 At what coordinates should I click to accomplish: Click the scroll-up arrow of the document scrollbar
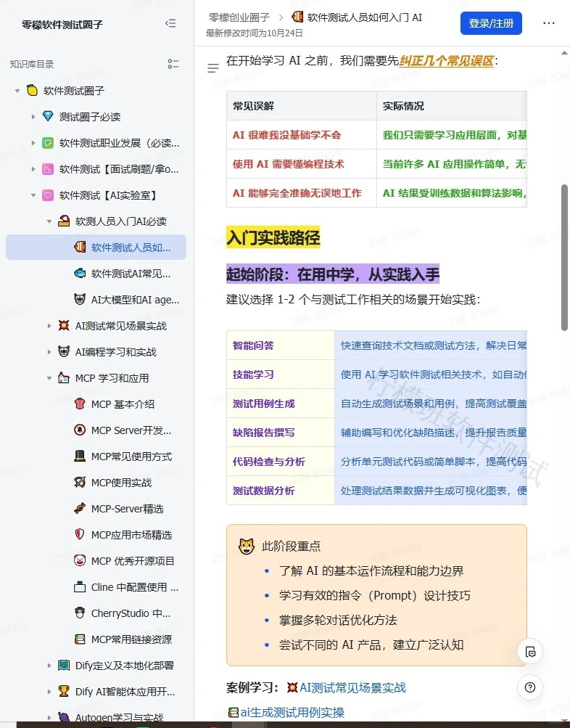coord(564,52)
